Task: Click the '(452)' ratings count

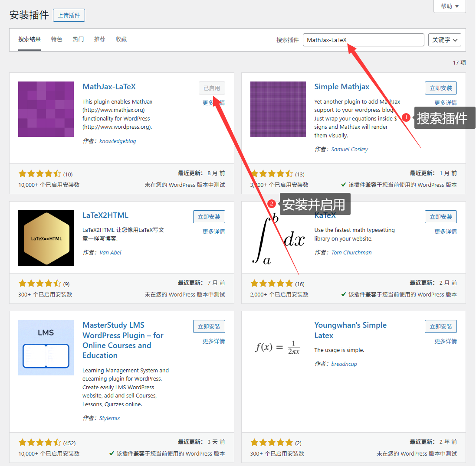Action: tap(69, 443)
